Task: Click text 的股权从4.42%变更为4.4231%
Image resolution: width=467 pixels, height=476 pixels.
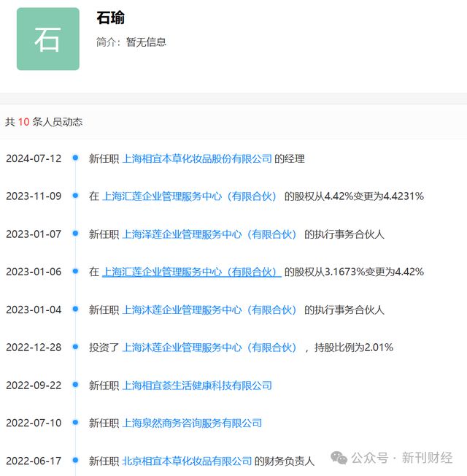Action: pos(354,196)
